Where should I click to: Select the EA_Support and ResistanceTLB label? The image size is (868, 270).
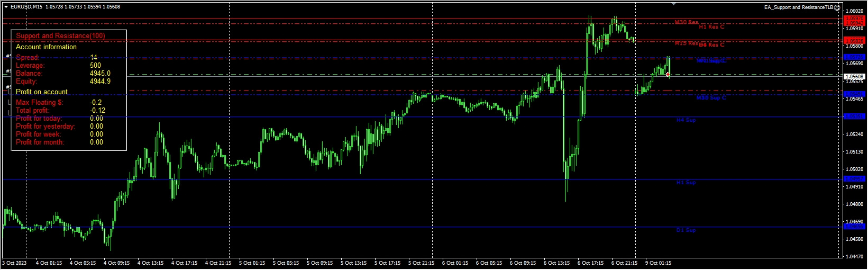coord(799,7)
